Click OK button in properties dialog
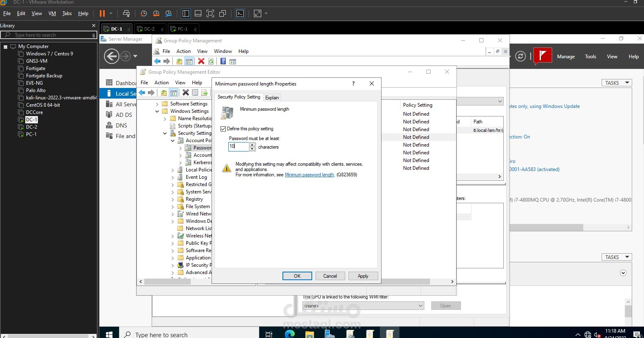The width and height of the screenshot is (644, 338). [297, 276]
